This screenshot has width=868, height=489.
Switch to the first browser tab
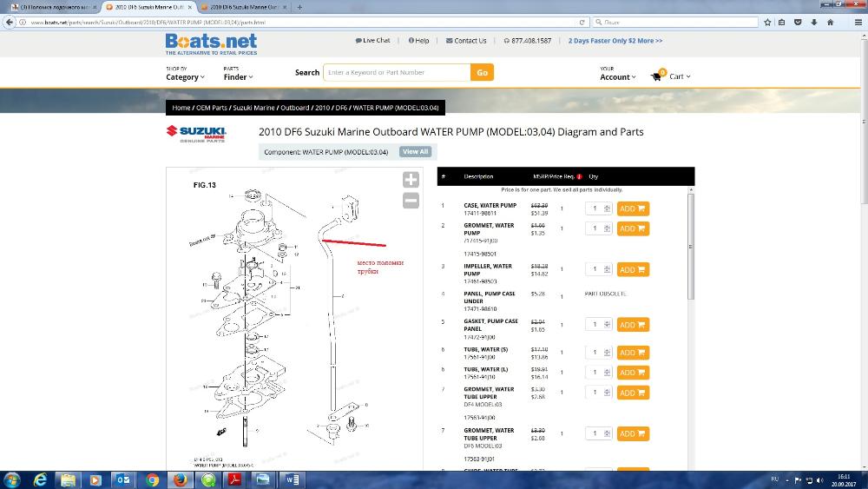tap(52, 7)
